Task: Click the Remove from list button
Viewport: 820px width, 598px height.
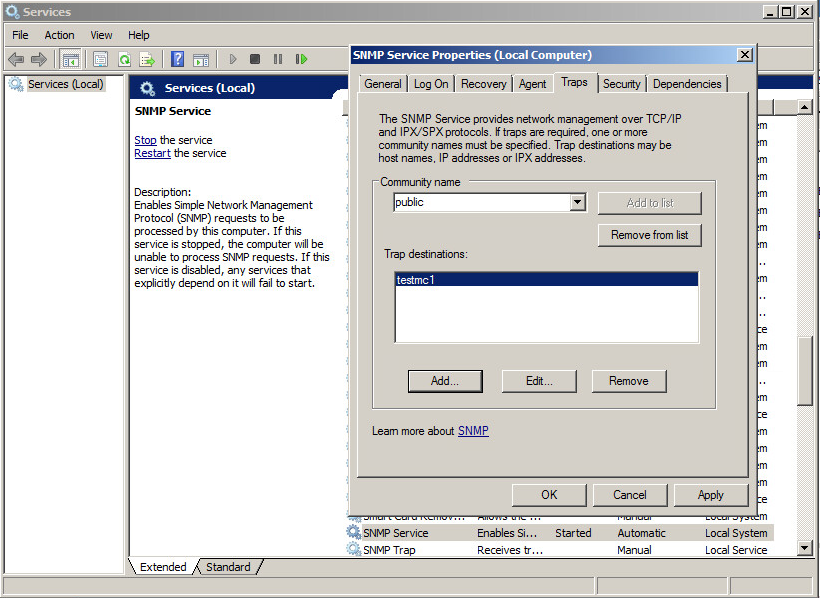Action: [649, 235]
